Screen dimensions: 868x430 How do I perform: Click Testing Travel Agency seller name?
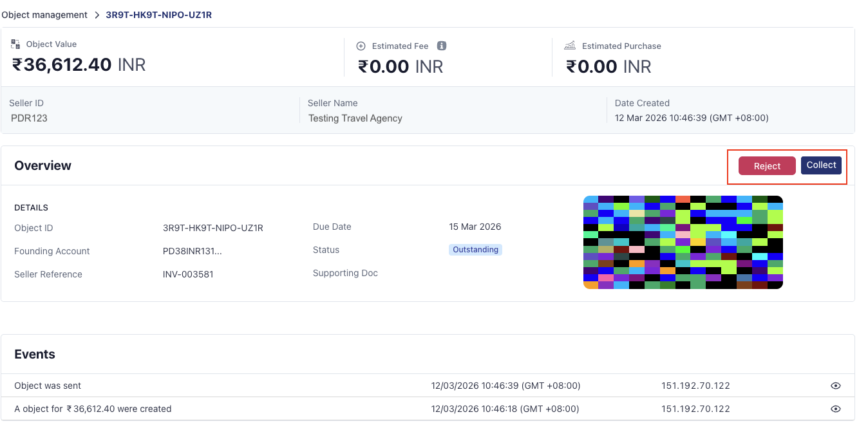pos(355,118)
